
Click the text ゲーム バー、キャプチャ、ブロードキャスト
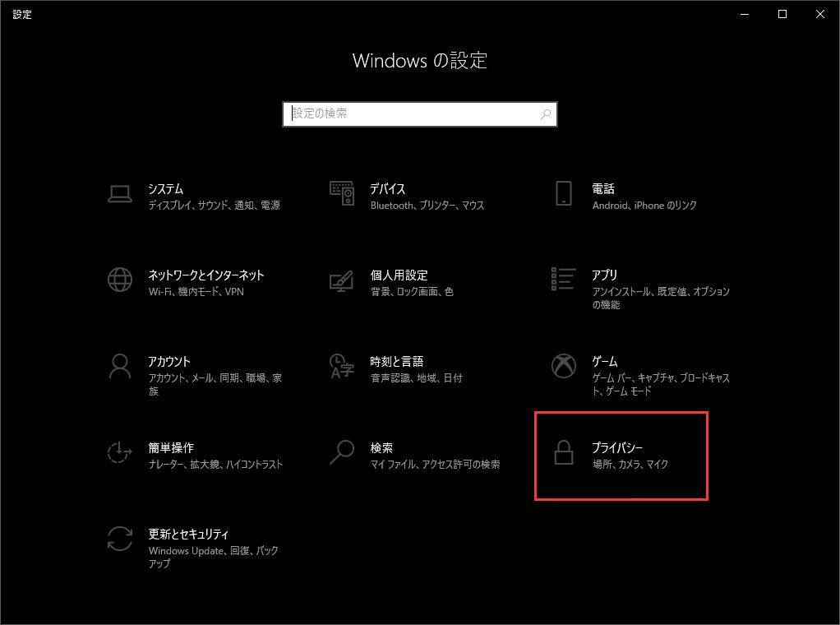661,384
